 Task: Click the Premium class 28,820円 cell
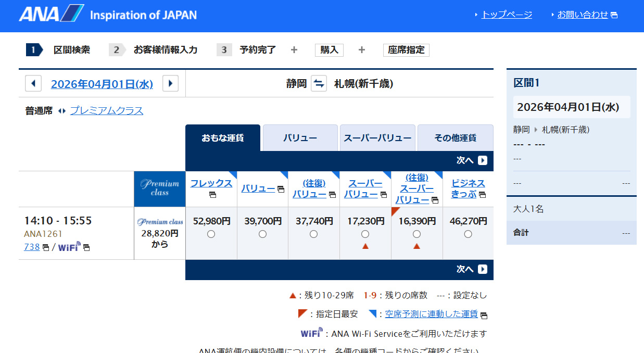[160, 233]
